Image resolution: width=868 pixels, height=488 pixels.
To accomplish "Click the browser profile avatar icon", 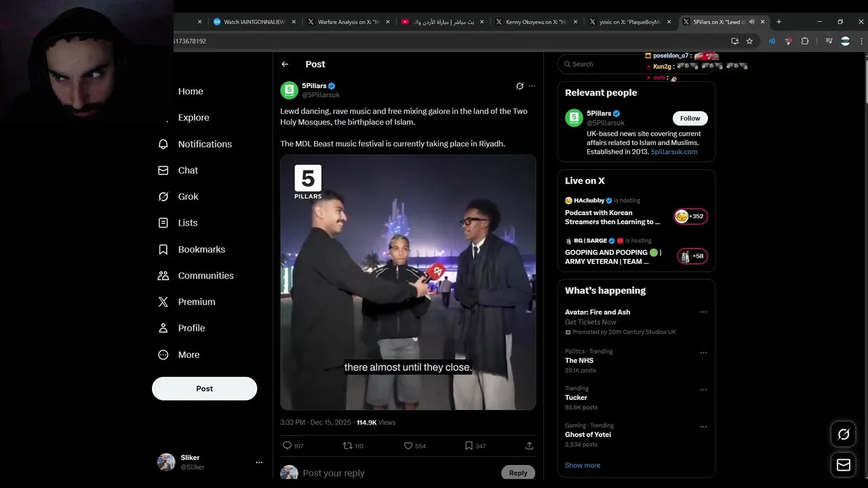I will click(845, 41).
